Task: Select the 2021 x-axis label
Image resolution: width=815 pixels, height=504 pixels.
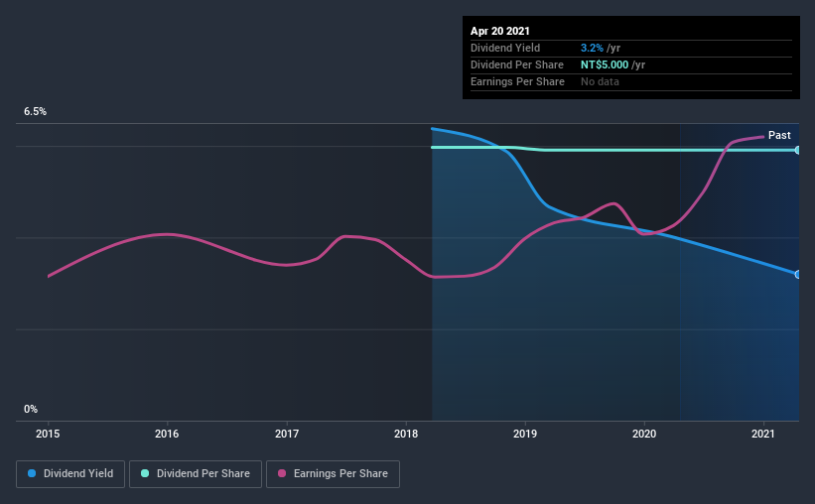Action: [763, 434]
